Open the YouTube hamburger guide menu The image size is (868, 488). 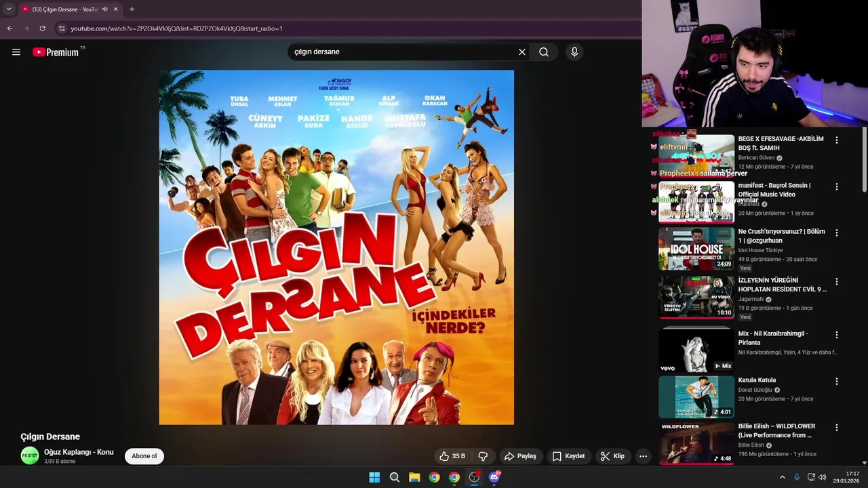pos(16,52)
